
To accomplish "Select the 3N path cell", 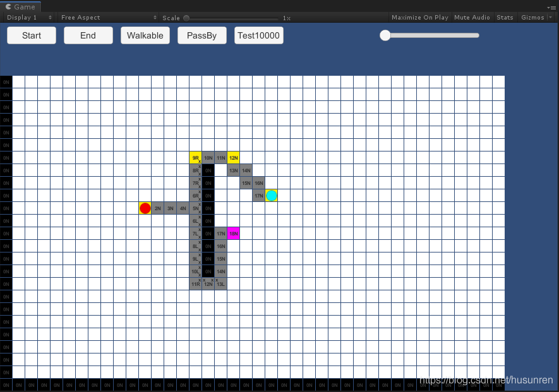I will pyautogui.click(x=171, y=208).
